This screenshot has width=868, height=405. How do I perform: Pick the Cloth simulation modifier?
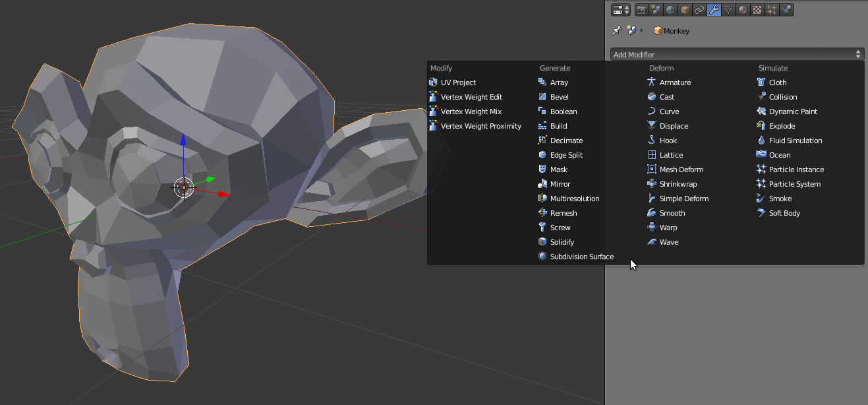pyautogui.click(x=777, y=82)
